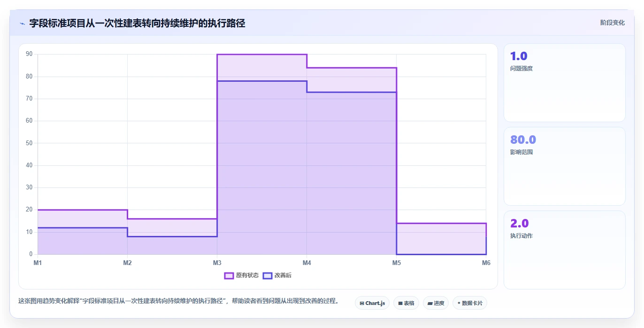Click the M3 axis label
644x328 pixels.
[x=217, y=263]
